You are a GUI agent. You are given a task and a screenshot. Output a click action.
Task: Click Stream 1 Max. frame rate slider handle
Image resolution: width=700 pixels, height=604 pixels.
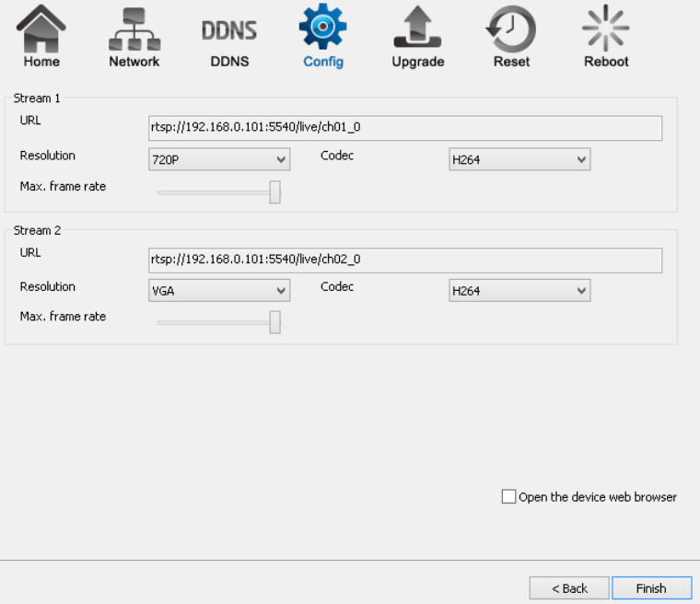coord(275,192)
